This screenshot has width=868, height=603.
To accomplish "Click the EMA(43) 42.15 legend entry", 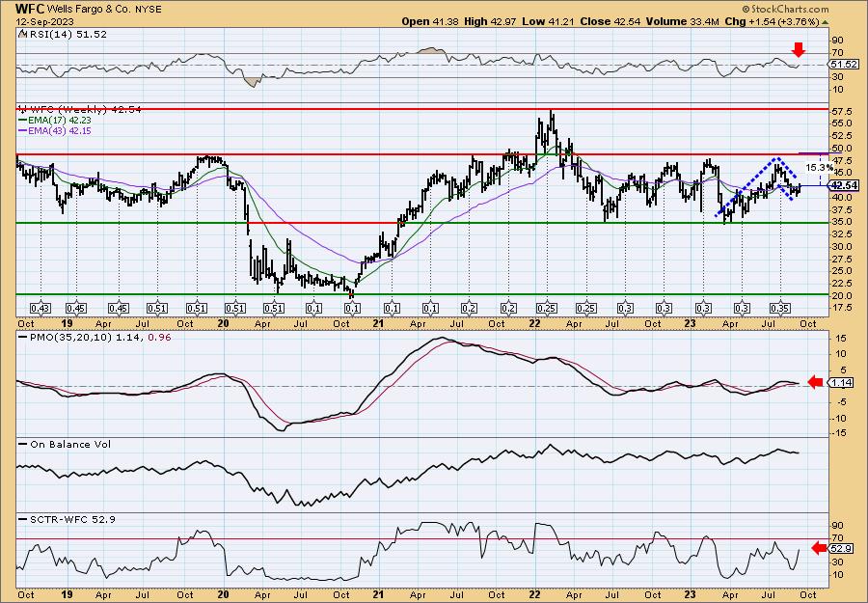I will (x=55, y=130).
